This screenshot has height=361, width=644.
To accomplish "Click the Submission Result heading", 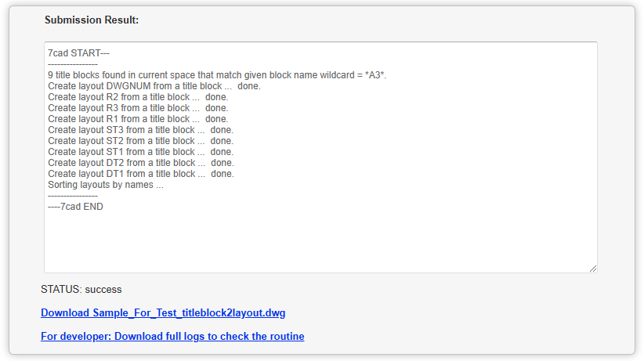I will [92, 20].
